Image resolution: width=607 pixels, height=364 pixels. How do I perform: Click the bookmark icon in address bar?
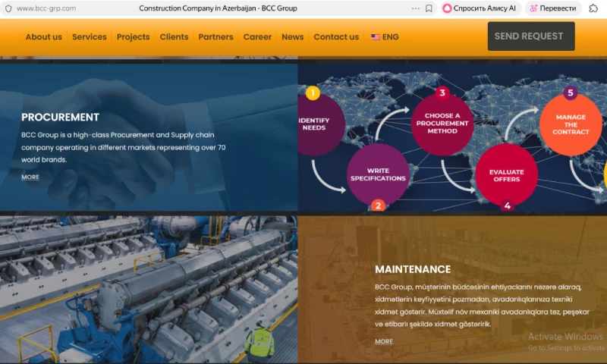429,8
